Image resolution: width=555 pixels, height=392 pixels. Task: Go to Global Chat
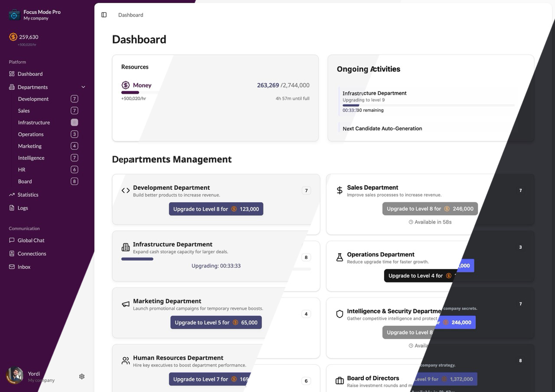point(31,240)
